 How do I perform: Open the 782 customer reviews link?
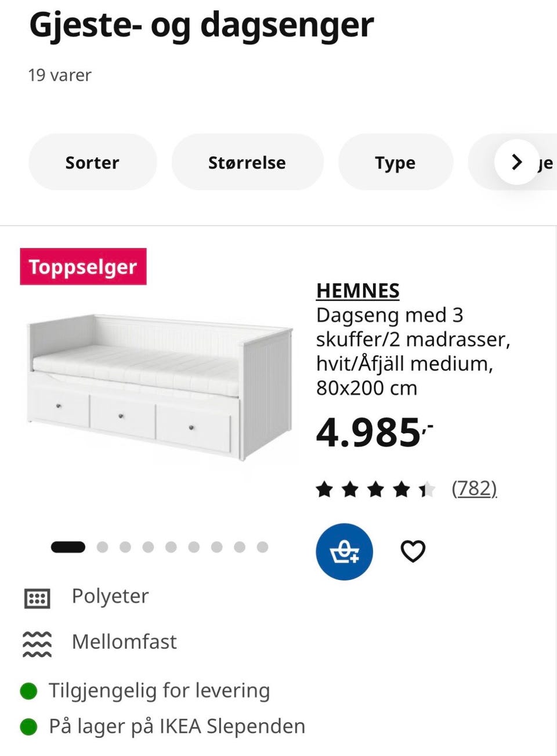pyautogui.click(x=475, y=488)
